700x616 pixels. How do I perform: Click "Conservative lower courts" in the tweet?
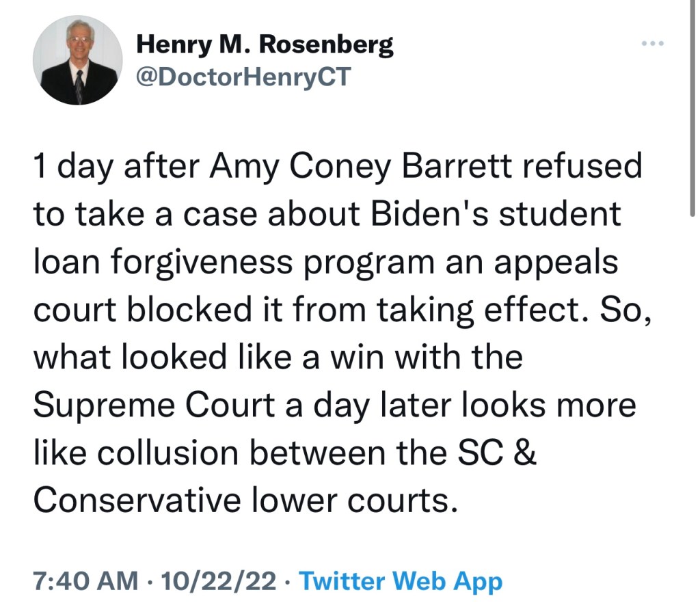pyautogui.click(x=244, y=501)
